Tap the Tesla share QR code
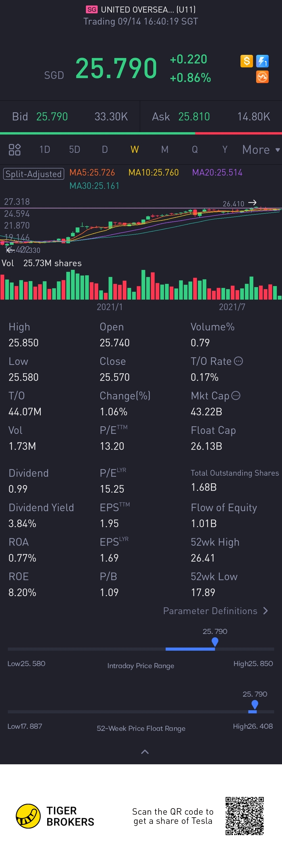The width and height of the screenshot is (282, 868). pos(244,816)
